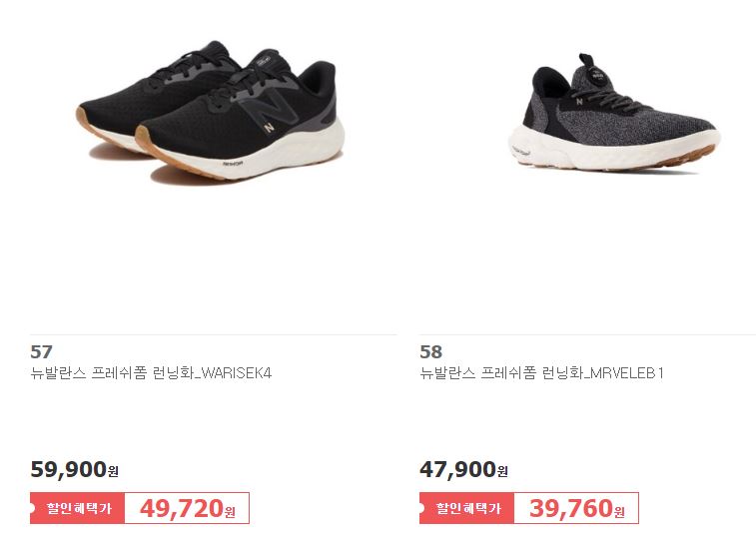This screenshot has height=535, width=756.
Task: Click the small N logo on gray shoe
Action: pos(579,101)
